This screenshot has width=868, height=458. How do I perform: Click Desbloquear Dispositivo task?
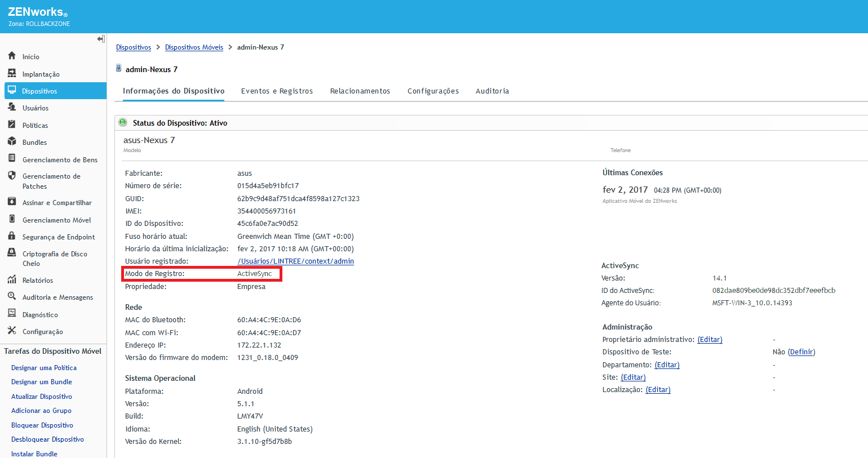[x=47, y=439]
